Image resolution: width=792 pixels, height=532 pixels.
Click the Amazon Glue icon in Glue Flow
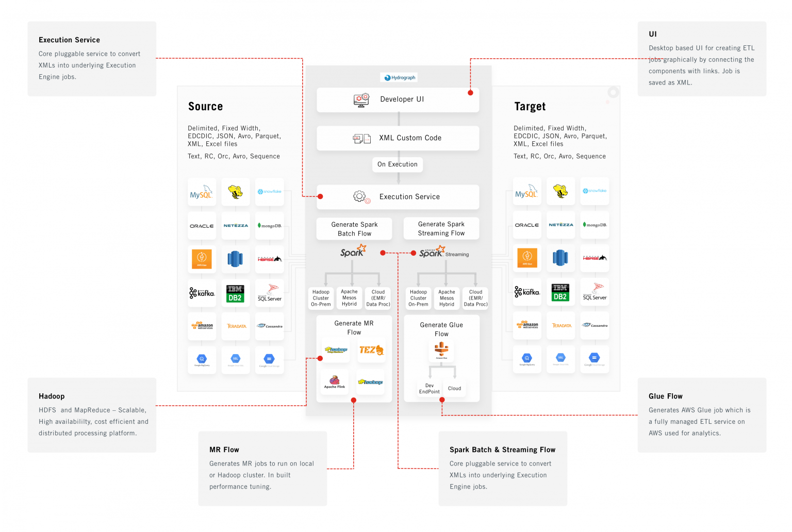tap(441, 351)
